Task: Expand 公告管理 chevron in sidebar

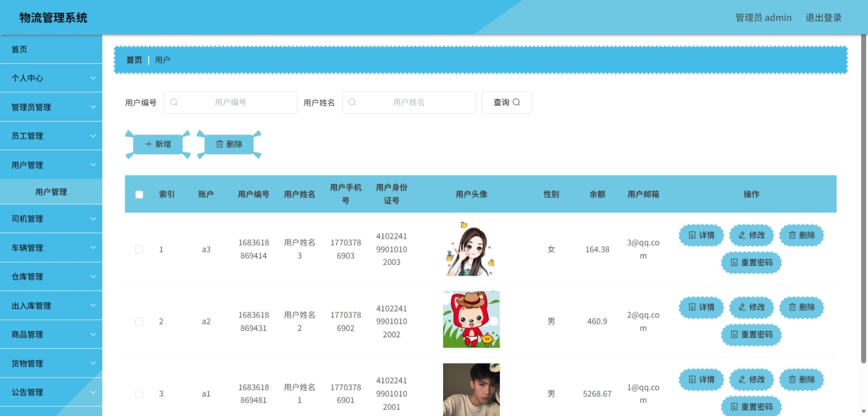Action: point(93,392)
